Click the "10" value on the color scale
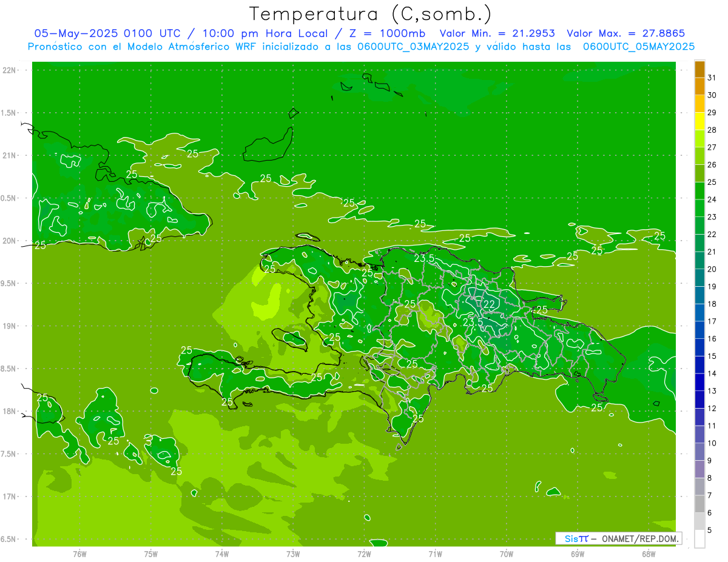This screenshot has width=728, height=562. [x=712, y=444]
